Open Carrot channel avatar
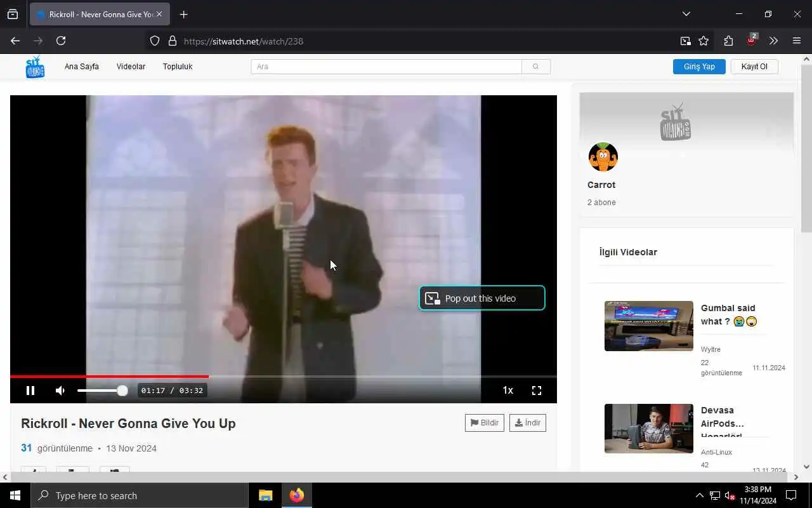This screenshot has width=812, height=508. point(603,157)
